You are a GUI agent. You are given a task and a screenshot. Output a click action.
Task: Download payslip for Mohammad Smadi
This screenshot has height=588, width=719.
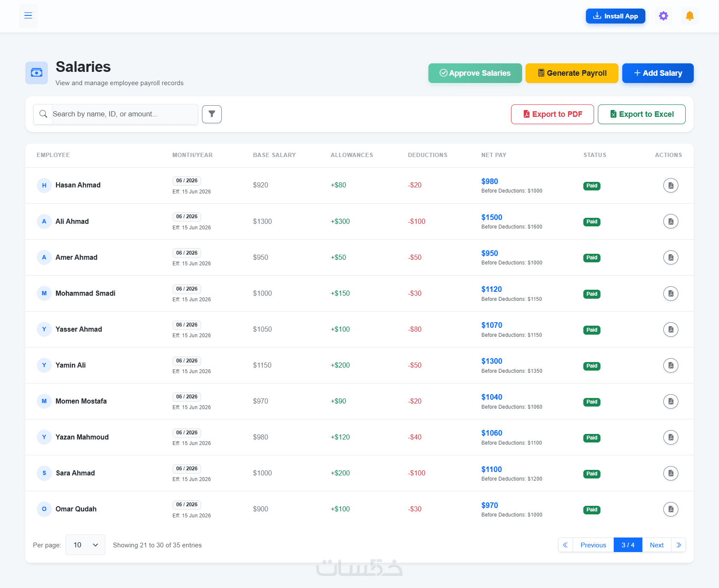tap(671, 294)
